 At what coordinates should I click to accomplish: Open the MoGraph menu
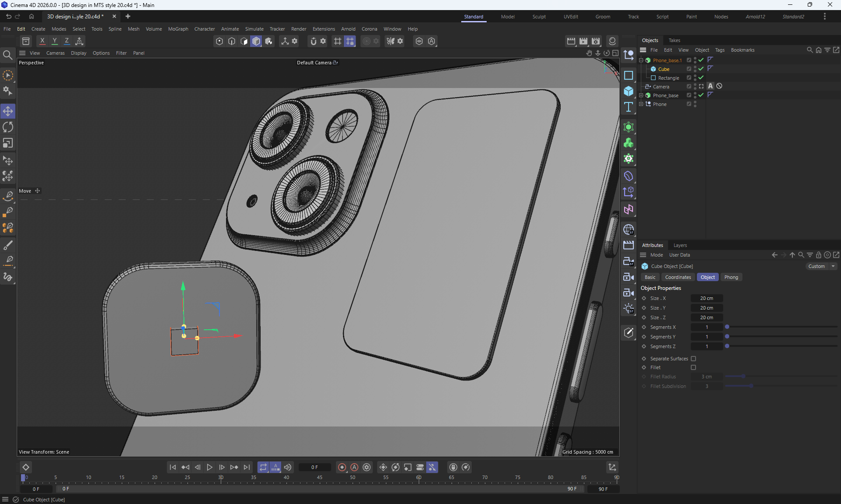(178, 29)
